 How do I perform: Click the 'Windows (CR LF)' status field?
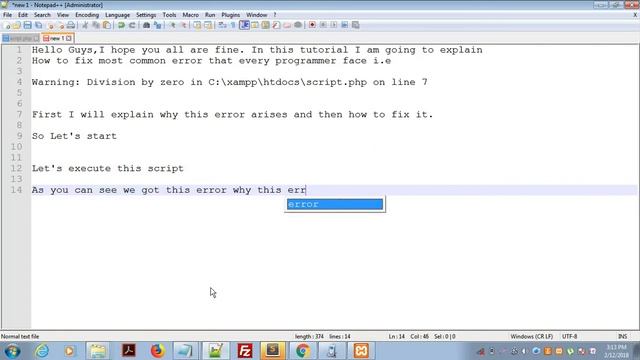click(531, 337)
